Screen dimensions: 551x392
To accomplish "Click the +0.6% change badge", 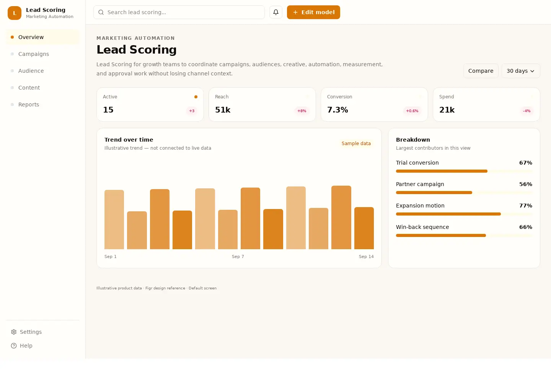I will point(412,111).
